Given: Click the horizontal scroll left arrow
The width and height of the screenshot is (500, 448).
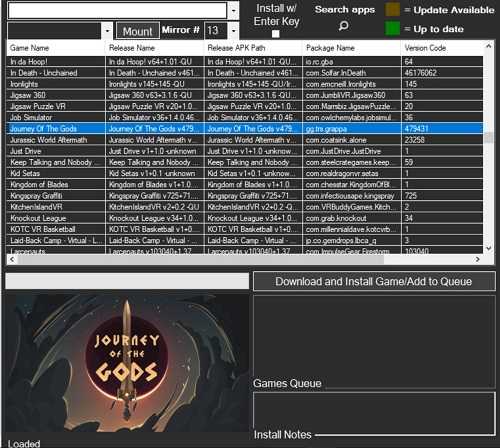Looking at the screenshot, I should (x=12, y=259).
